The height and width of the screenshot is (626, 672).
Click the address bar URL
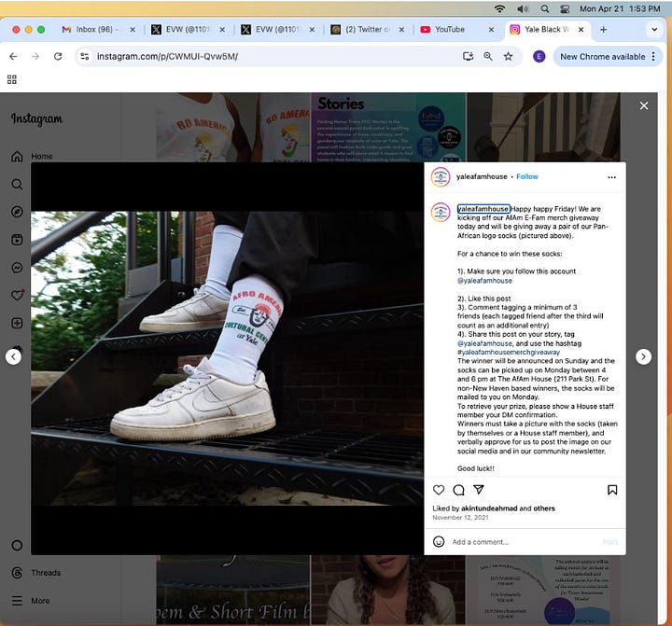pyautogui.click(x=168, y=56)
